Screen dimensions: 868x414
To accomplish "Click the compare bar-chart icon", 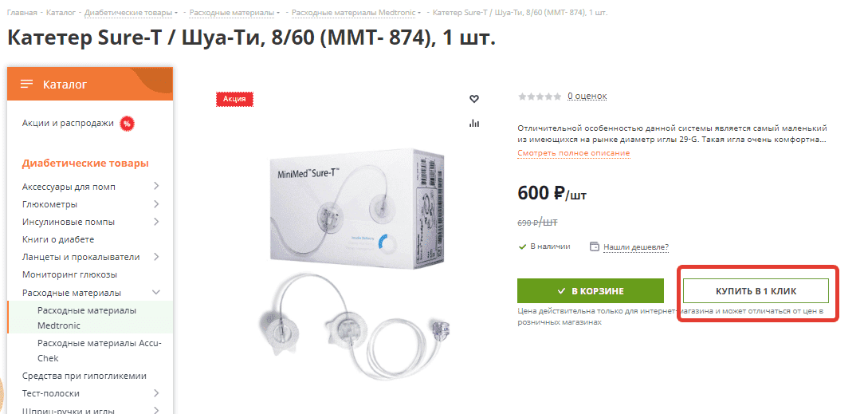I will [474, 123].
